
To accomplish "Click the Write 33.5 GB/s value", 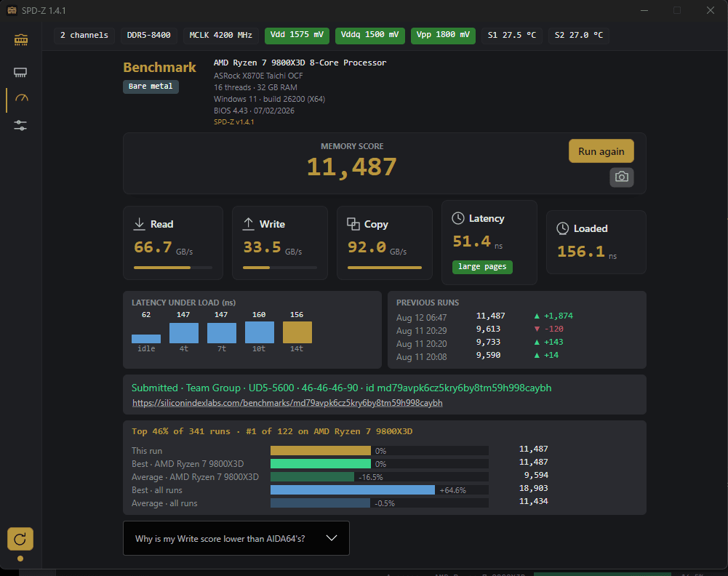I will pyautogui.click(x=272, y=247).
